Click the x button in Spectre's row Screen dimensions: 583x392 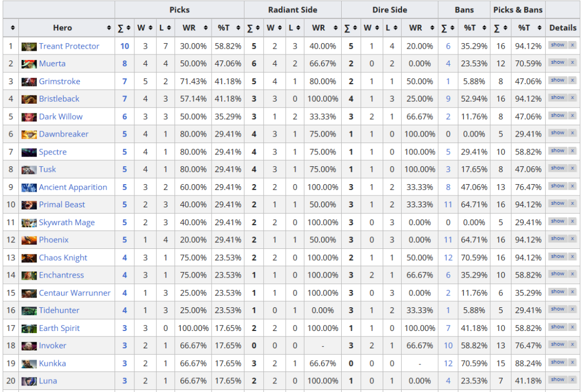click(x=572, y=151)
